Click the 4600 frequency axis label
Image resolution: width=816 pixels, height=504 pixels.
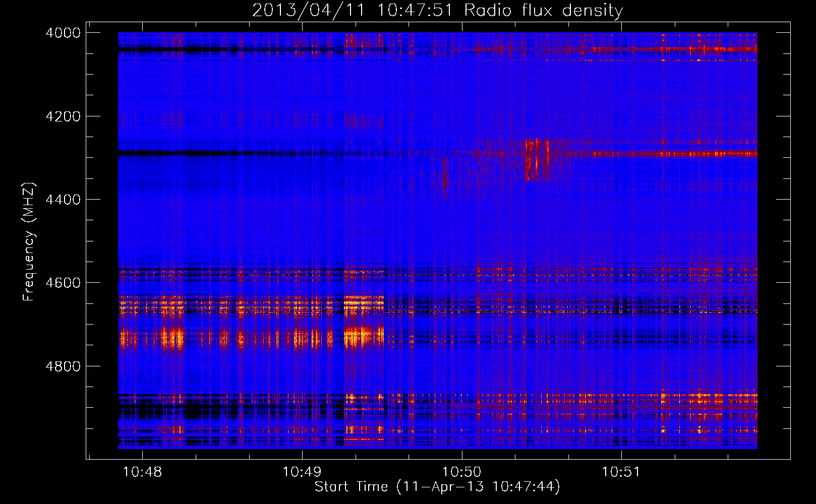pyautogui.click(x=63, y=283)
